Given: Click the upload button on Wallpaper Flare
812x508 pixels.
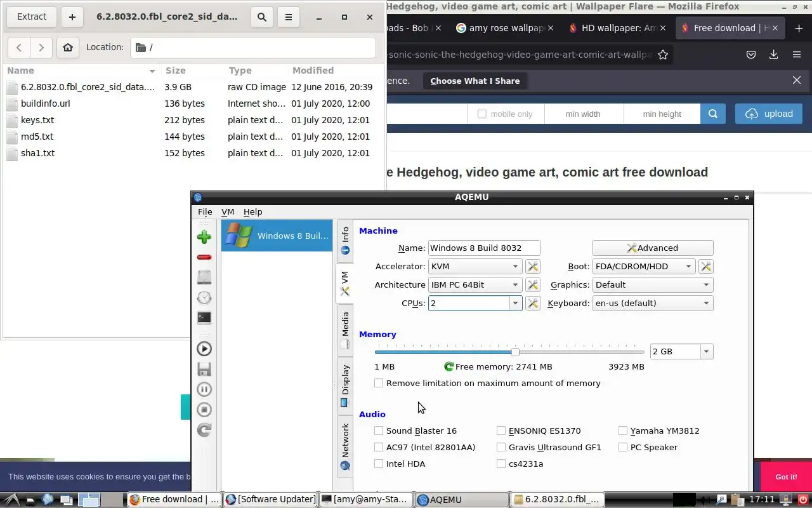Looking at the screenshot, I should (x=769, y=114).
